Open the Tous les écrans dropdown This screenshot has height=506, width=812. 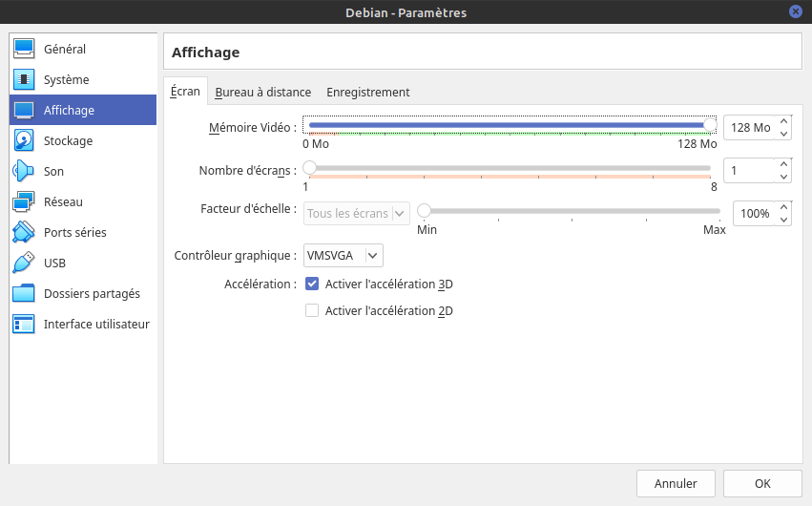[x=356, y=214]
